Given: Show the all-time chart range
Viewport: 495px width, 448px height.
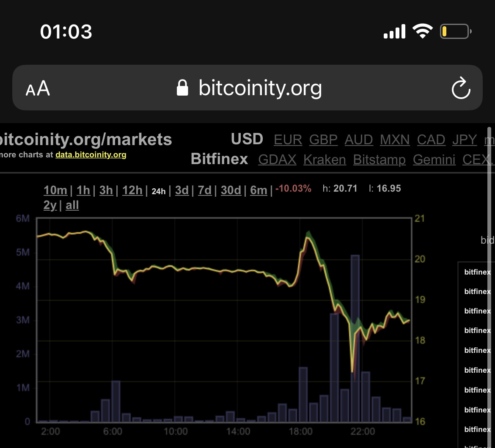Looking at the screenshot, I should click(x=72, y=206).
